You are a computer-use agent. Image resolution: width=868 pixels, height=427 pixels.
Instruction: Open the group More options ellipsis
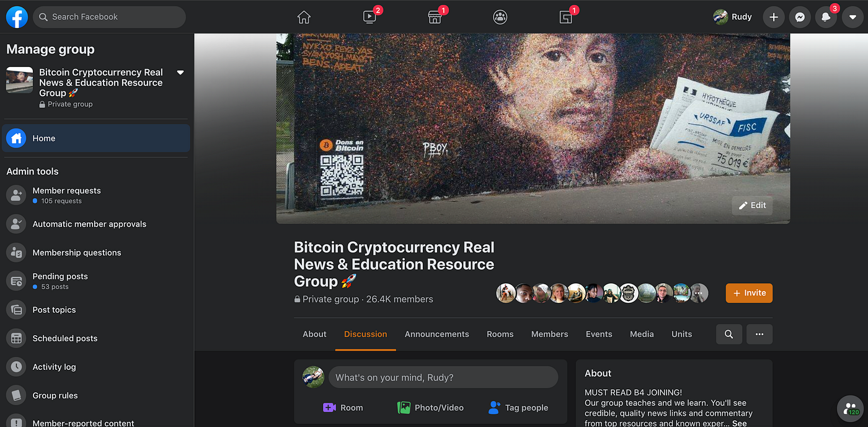[759, 334]
